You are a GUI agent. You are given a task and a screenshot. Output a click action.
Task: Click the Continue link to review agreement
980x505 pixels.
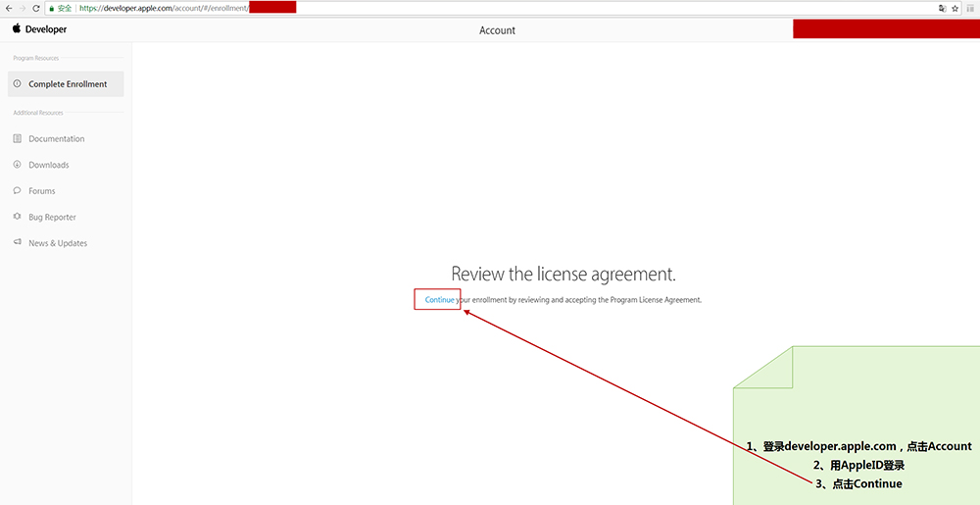(x=439, y=300)
